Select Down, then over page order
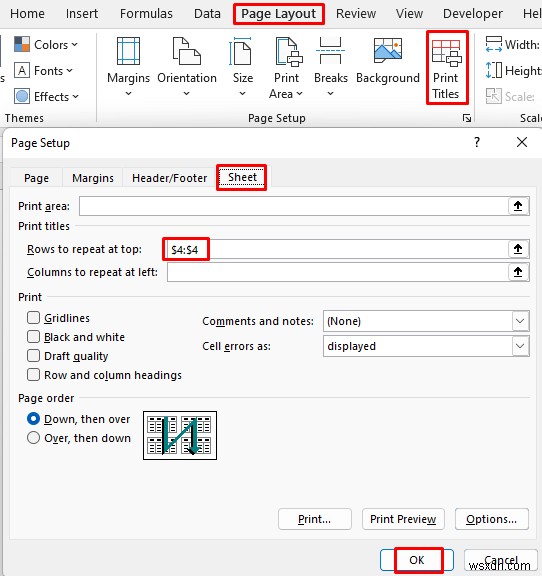The height and width of the screenshot is (576, 542). [33, 419]
